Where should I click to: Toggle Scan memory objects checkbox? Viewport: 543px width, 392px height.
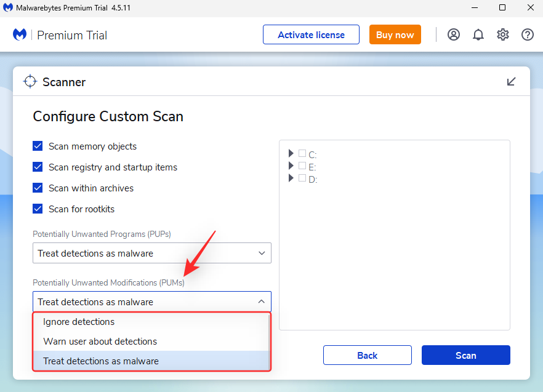38,146
